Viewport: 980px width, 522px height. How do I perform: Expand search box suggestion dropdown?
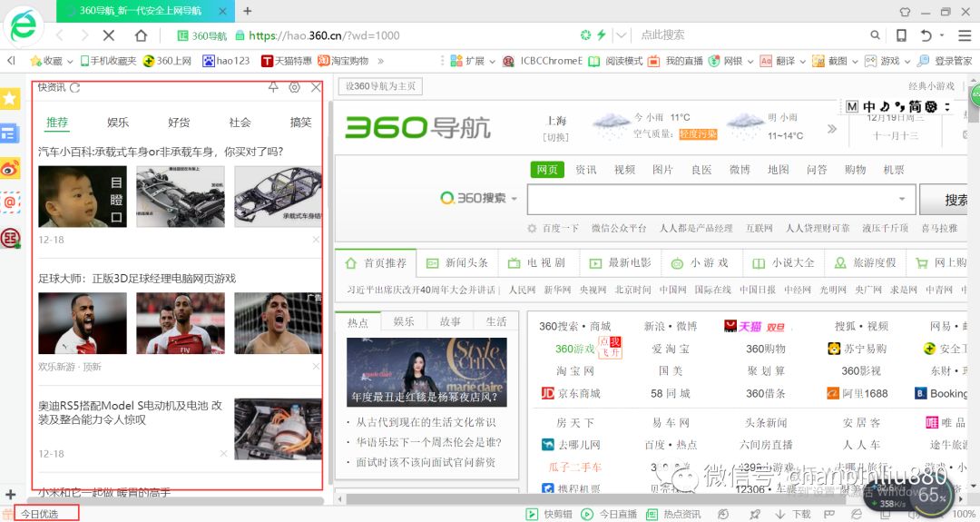point(902,200)
